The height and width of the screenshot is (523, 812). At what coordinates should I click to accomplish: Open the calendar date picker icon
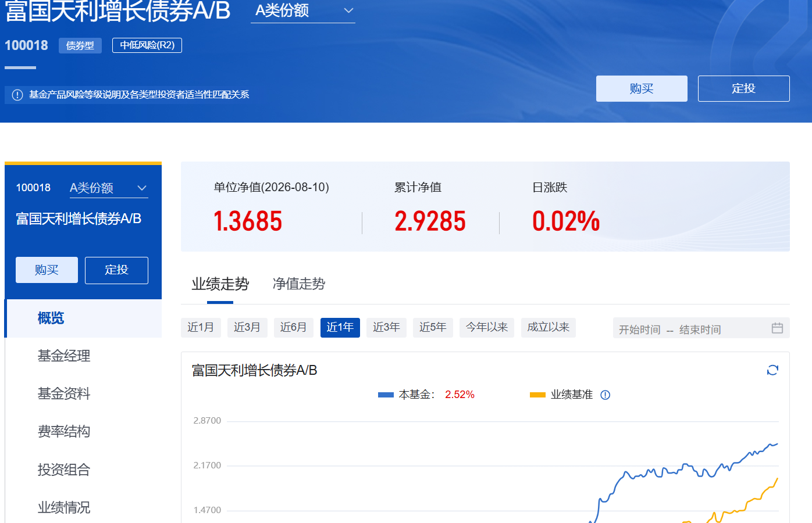777,328
